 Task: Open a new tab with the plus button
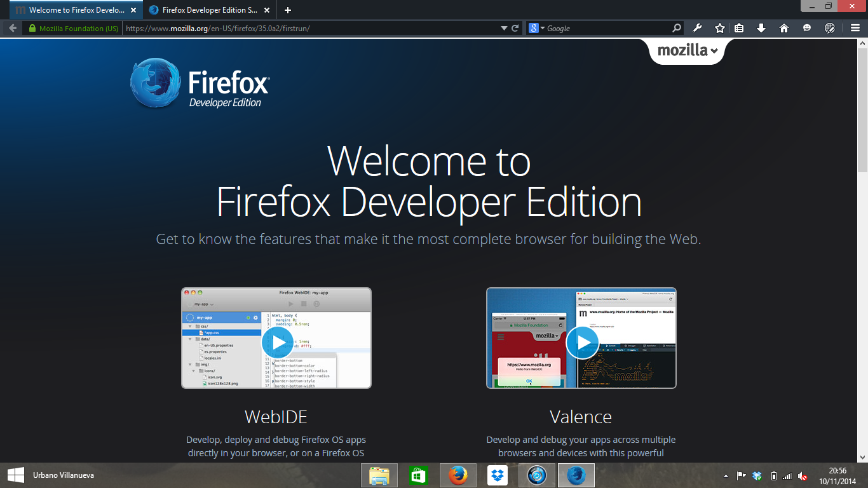288,10
